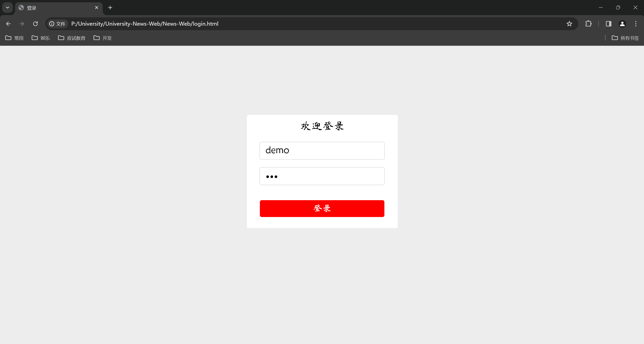Restore down the browser window

(x=618, y=8)
